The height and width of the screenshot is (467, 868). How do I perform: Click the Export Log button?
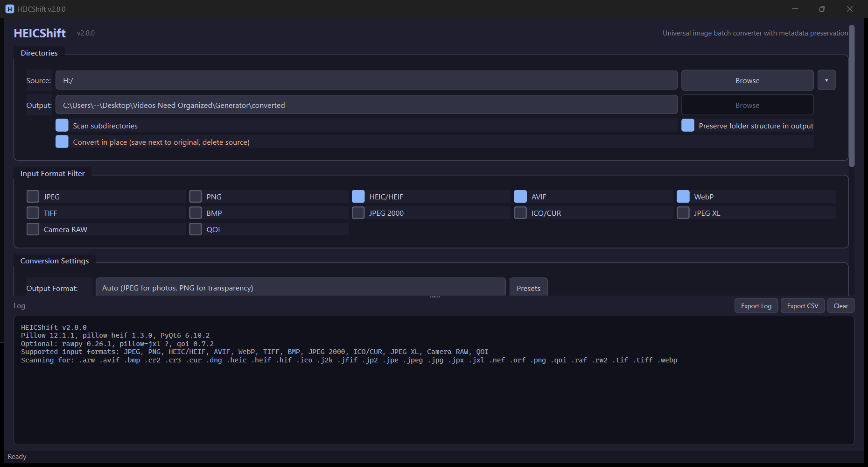pos(756,305)
